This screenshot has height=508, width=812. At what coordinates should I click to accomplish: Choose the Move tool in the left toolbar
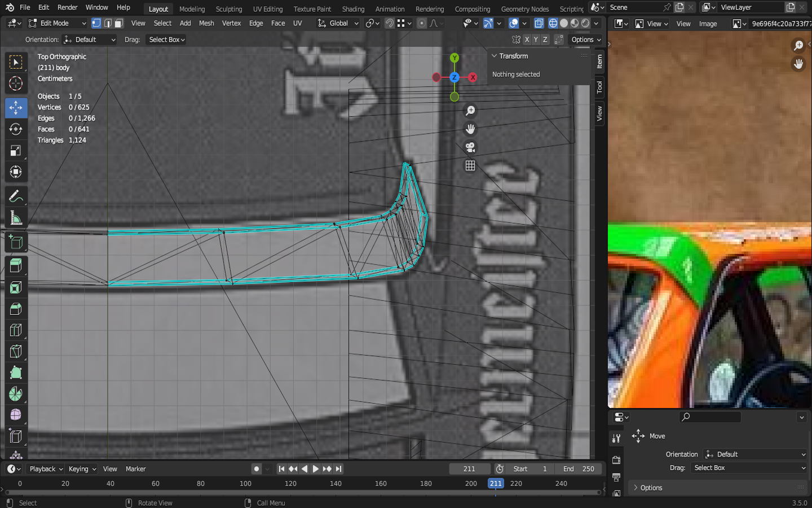(x=16, y=107)
